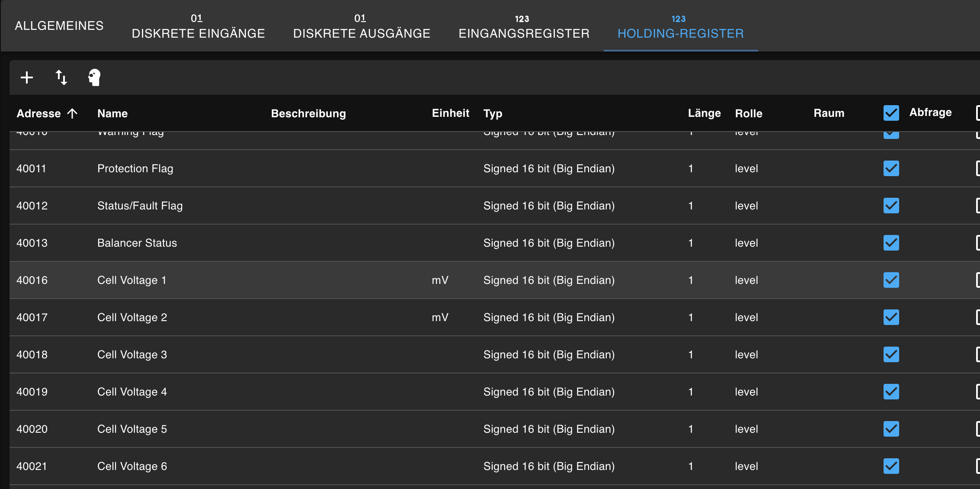
Task: Toggle the head-shaped expert mode icon
Action: pyautogui.click(x=94, y=78)
